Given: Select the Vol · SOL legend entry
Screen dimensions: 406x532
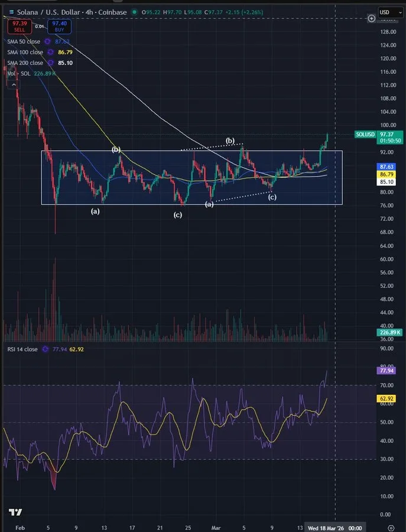Looking at the screenshot, I should (19, 73).
